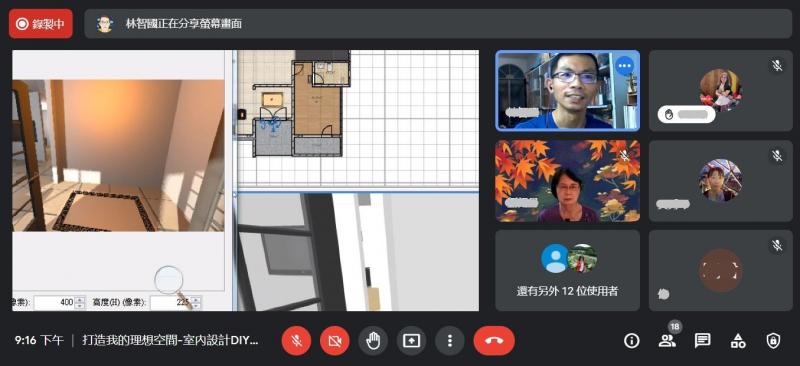800x366 pixels.
Task: Turn on the camera in call bar
Action: 335,340
